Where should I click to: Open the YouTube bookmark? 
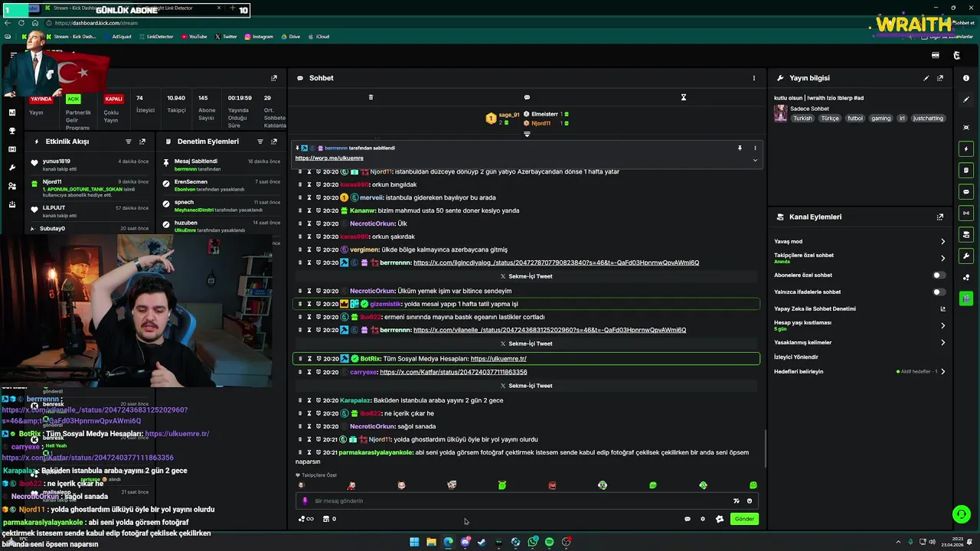click(x=194, y=37)
